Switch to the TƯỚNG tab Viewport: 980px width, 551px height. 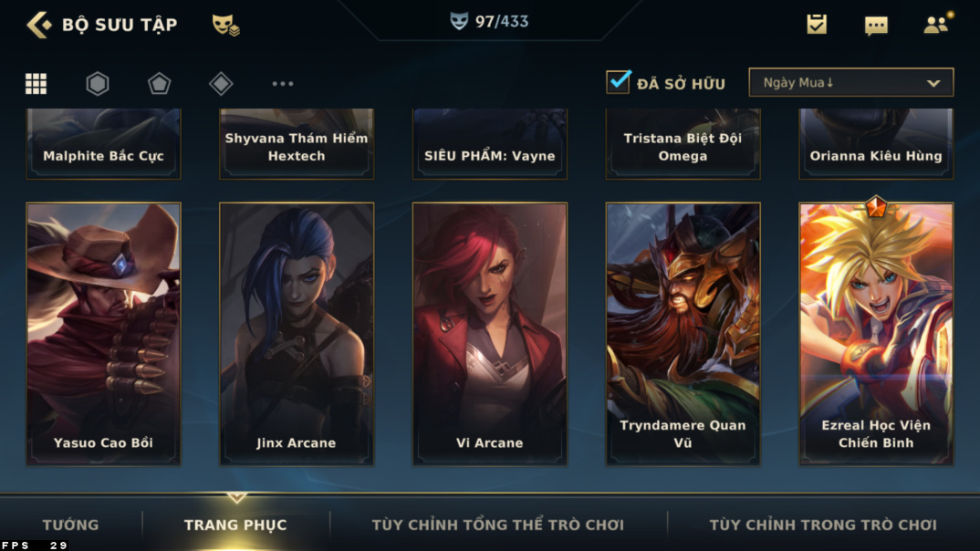[x=70, y=525]
